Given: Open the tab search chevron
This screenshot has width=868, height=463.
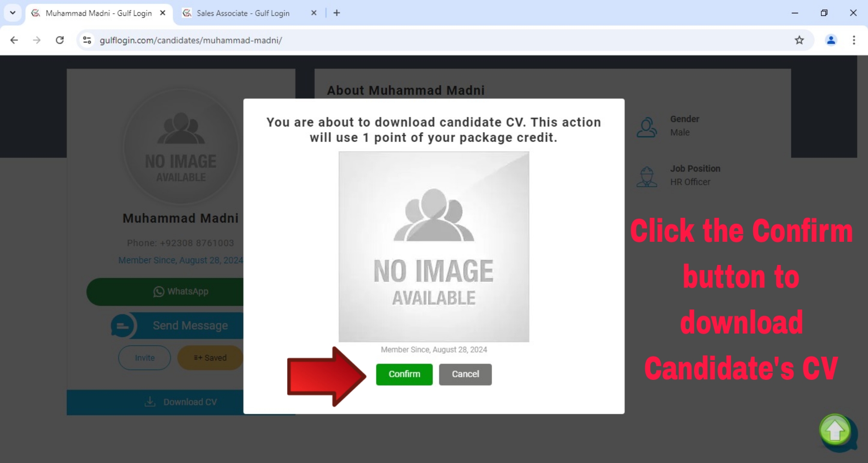Looking at the screenshot, I should pos(12,13).
